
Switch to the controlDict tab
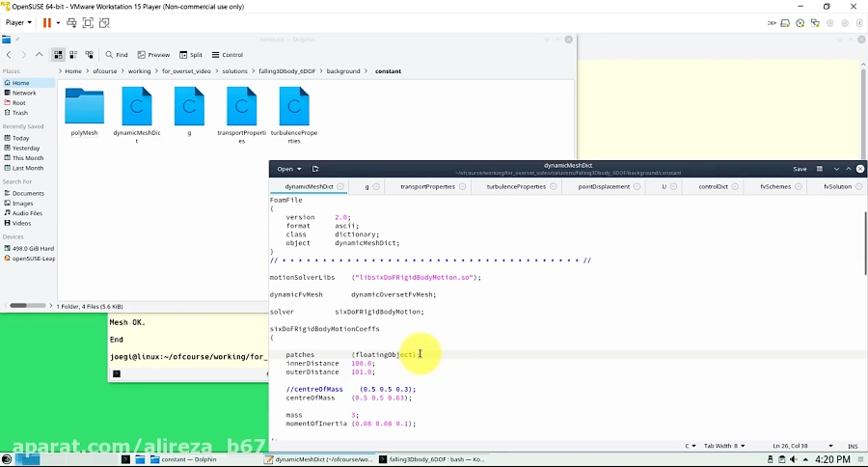click(x=713, y=186)
